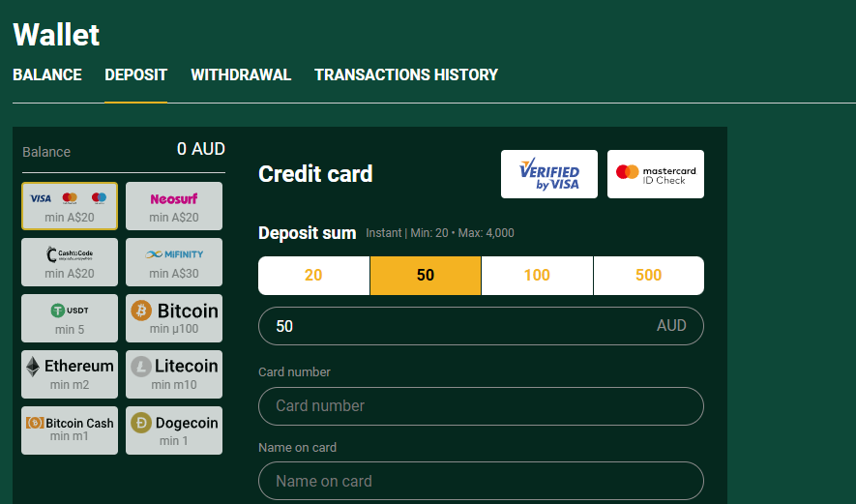The height and width of the screenshot is (504, 856).
Task: Click the Balance label in sidebar
Action: point(46,152)
